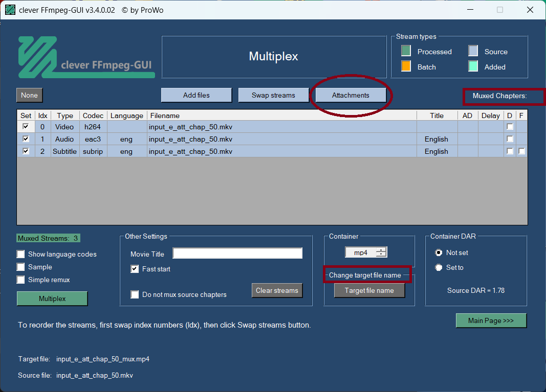Click Add files button
The width and height of the screenshot is (546, 392).
[196, 95]
